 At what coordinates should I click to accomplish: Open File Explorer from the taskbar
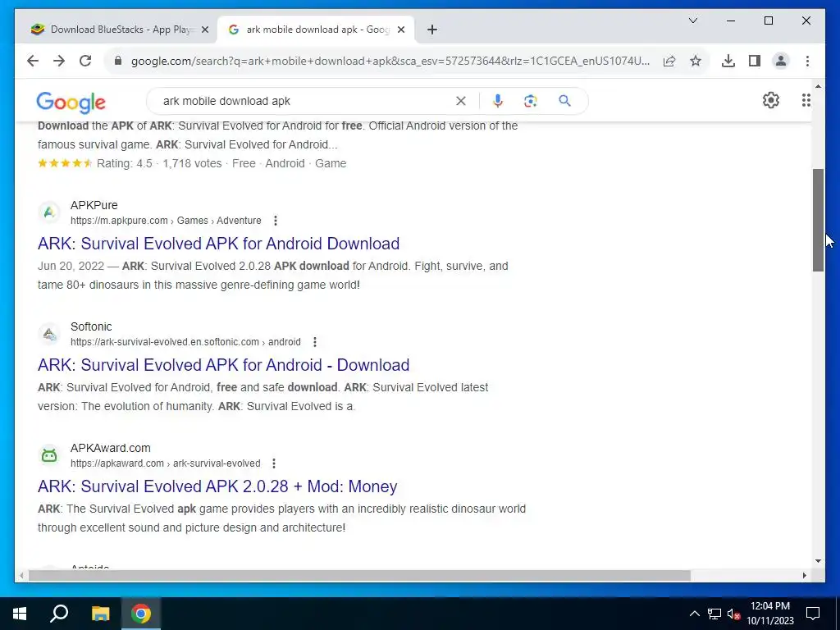pos(100,614)
